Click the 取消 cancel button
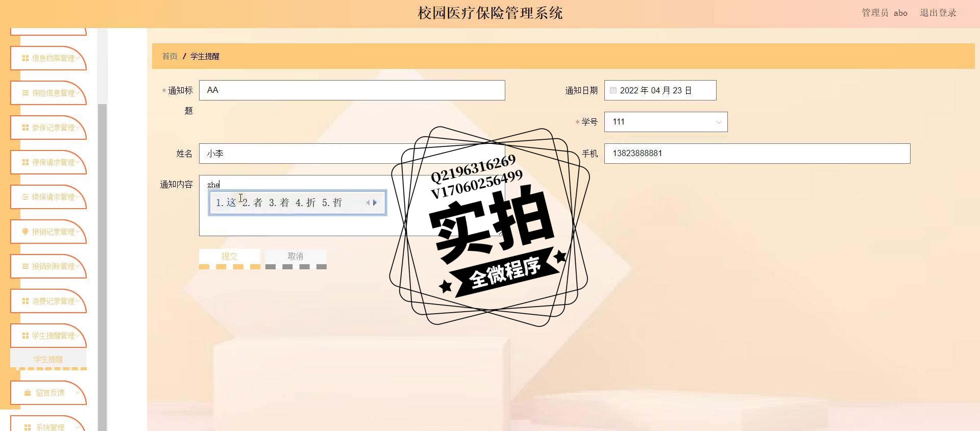 (296, 256)
